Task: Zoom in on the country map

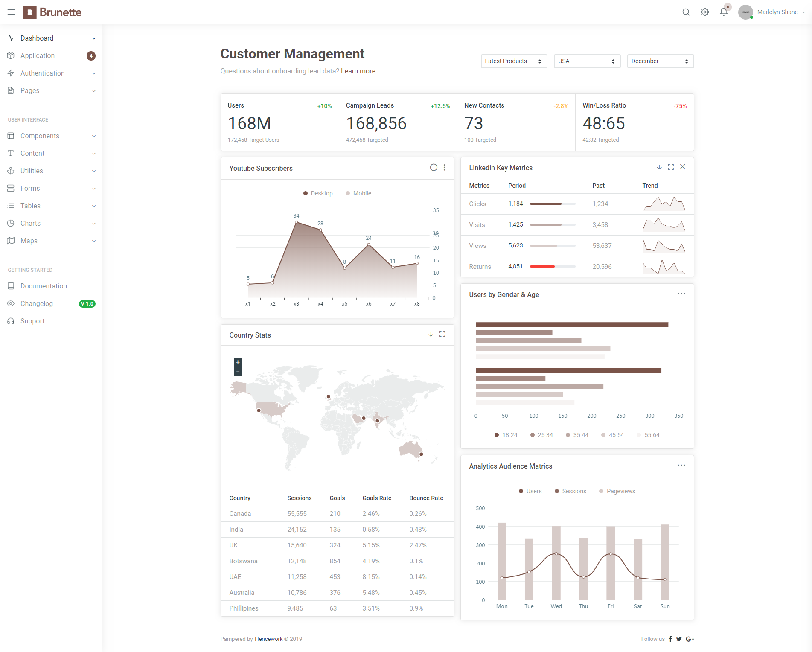Action: coord(238,362)
